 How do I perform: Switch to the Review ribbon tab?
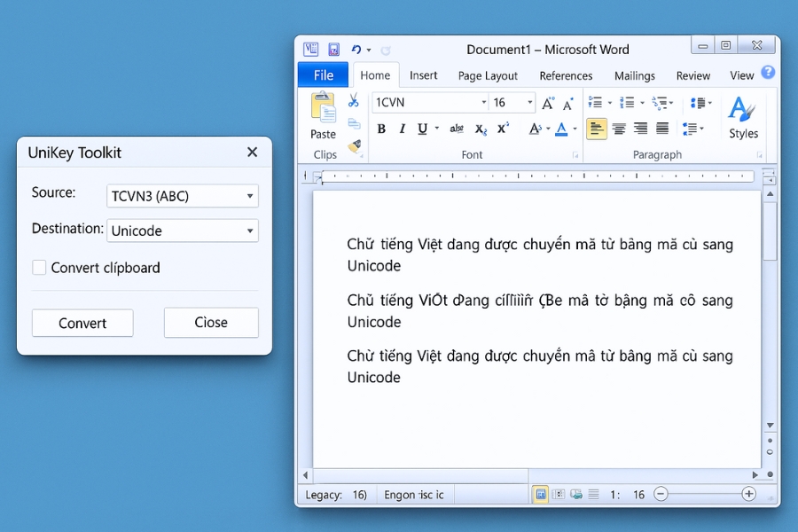(692, 75)
